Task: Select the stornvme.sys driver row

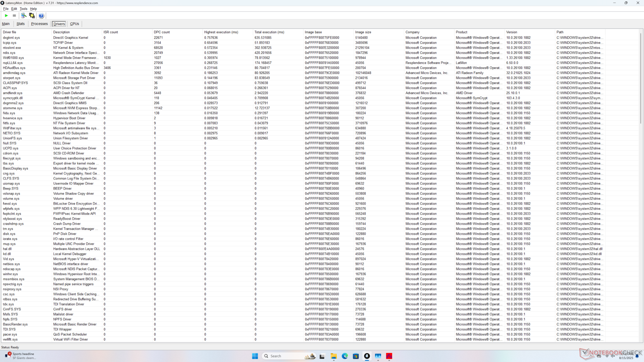Action: (x=304, y=108)
